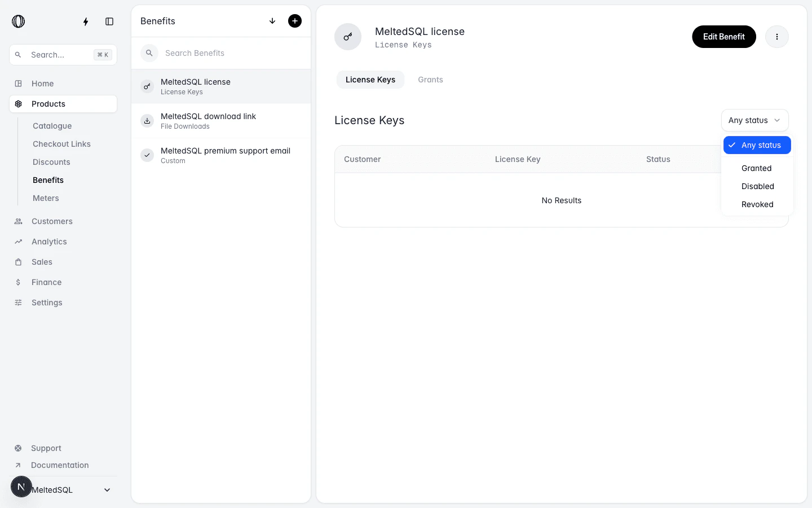Click the large key icon in benefit header
Screen dimensions: 812x508
348,37
